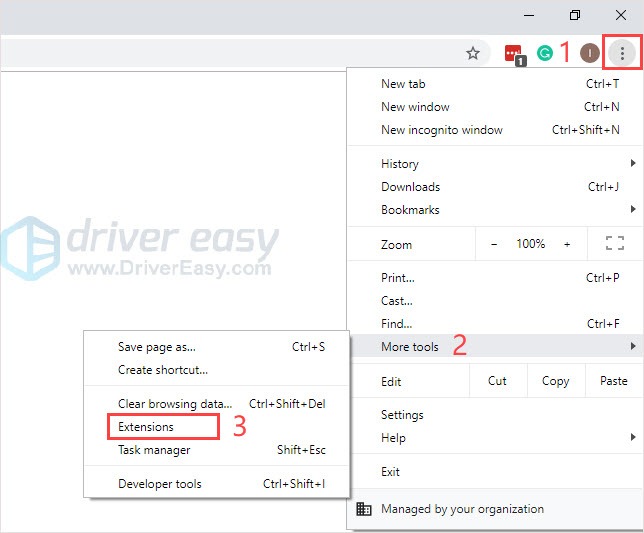Open the user profile avatar

pos(591,53)
